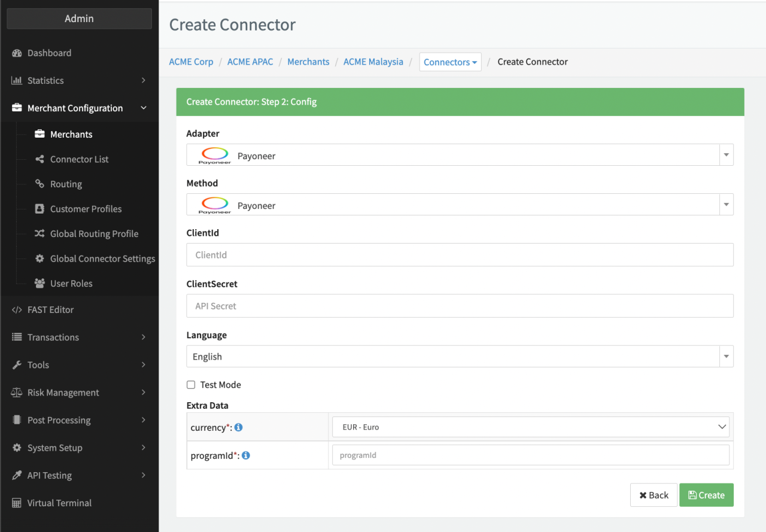This screenshot has width=766, height=532.
Task: Click the Customer Profiles icon
Action: pos(39,209)
